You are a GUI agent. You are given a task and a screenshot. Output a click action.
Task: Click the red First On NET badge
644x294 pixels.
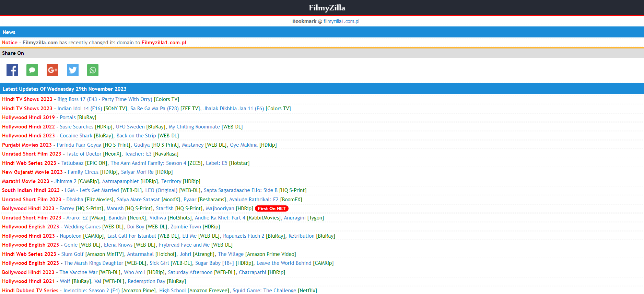point(271,208)
